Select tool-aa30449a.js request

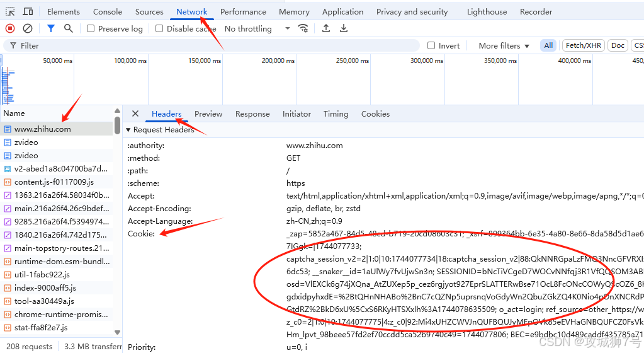point(56,301)
